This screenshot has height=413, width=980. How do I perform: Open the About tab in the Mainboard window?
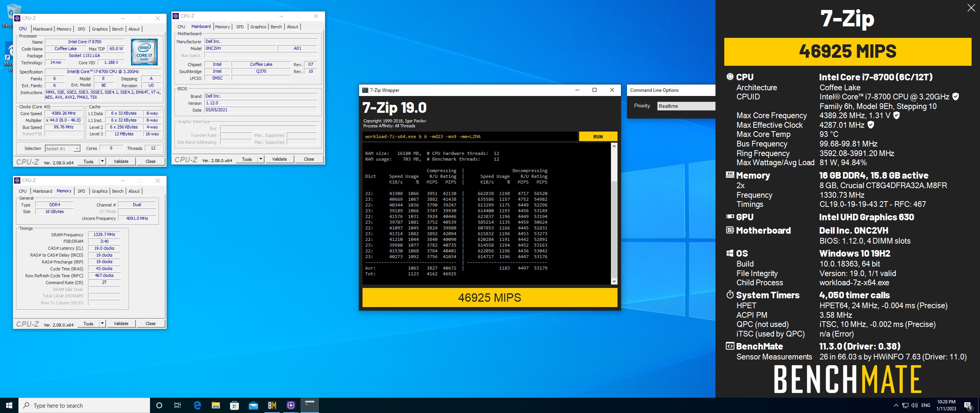292,27
